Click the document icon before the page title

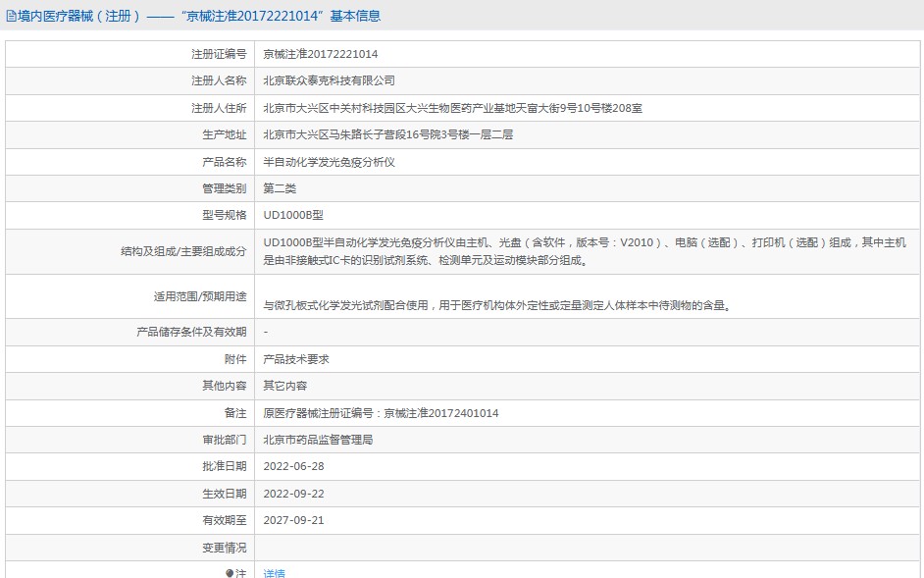12,16
